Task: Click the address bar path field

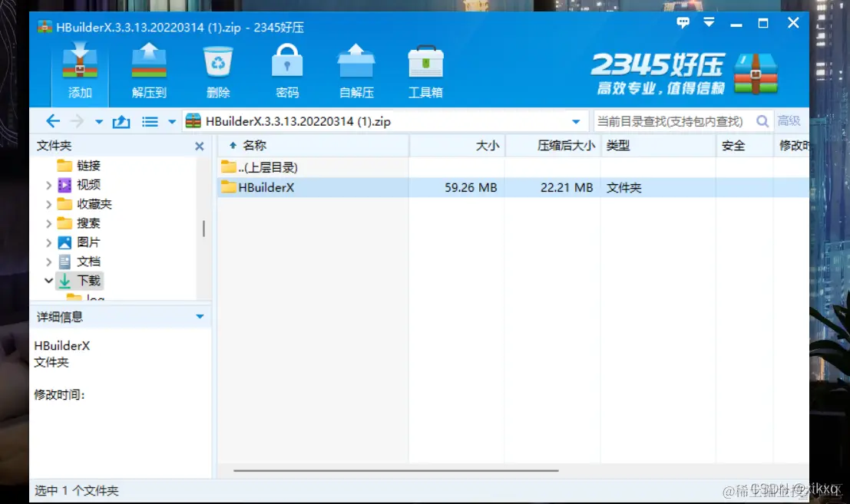Action: click(x=377, y=121)
